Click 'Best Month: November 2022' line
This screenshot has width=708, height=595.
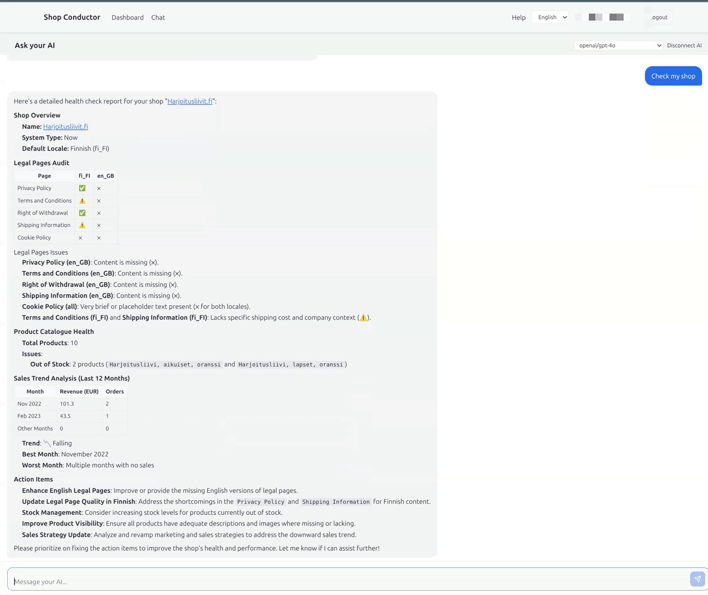65,454
